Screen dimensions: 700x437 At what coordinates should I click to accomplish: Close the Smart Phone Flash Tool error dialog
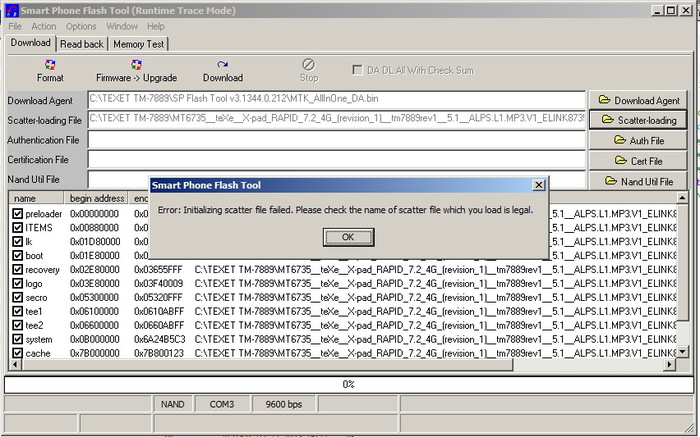click(539, 185)
